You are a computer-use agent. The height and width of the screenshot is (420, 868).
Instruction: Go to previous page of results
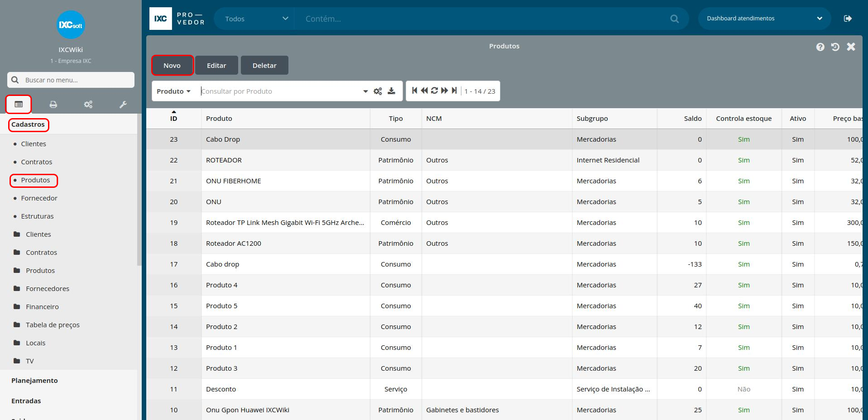(x=424, y=91)
